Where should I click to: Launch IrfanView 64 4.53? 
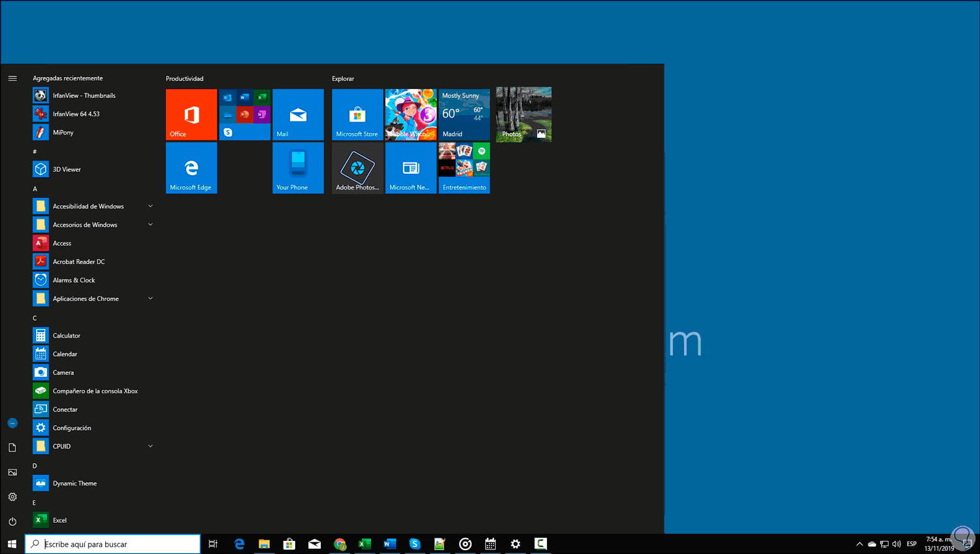[x=93, y=114]
